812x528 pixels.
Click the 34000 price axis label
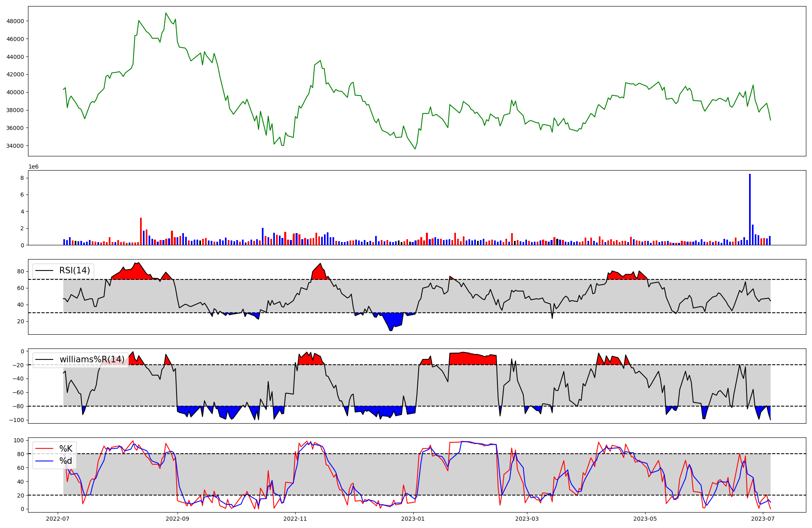(15, 146)
